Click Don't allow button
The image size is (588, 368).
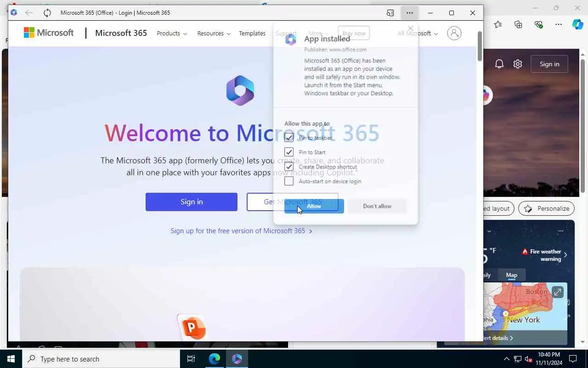point(377,206)
